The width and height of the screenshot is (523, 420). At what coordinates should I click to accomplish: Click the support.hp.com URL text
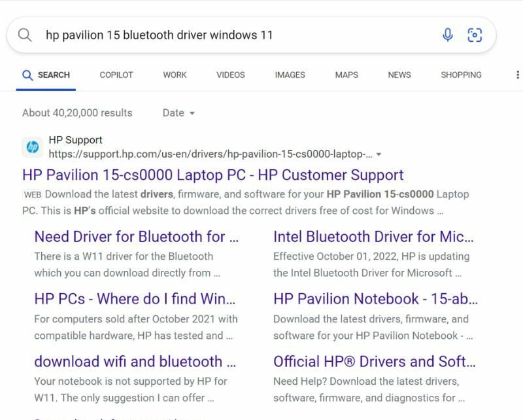[x=211, y=154]
